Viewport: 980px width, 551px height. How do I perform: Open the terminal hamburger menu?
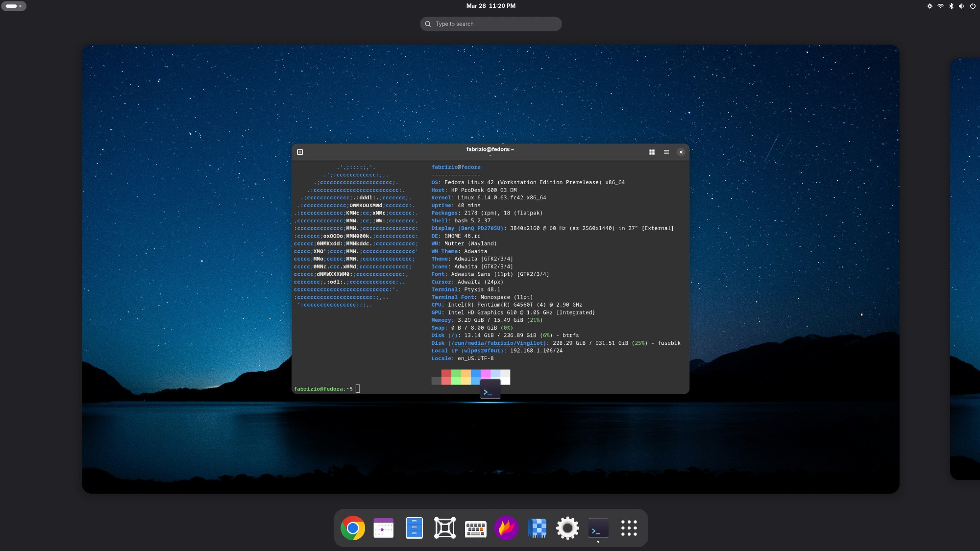[666, 152]
